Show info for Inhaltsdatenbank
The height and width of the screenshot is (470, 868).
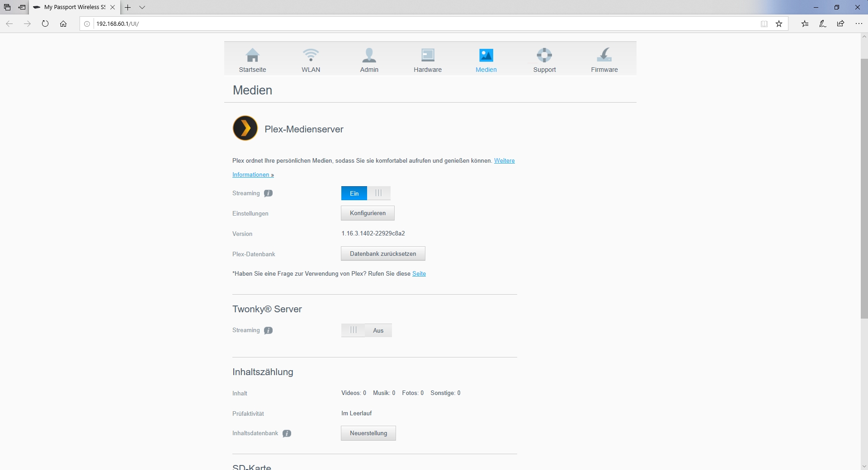[x=287, y=433]
